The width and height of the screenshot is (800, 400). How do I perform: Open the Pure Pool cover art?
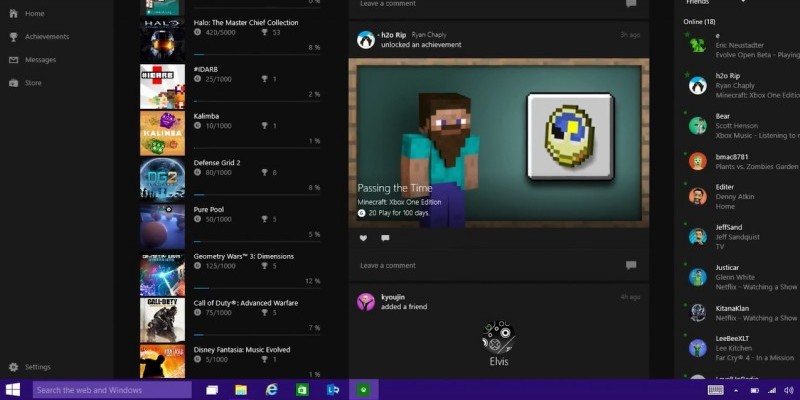[x=162, y=227]
